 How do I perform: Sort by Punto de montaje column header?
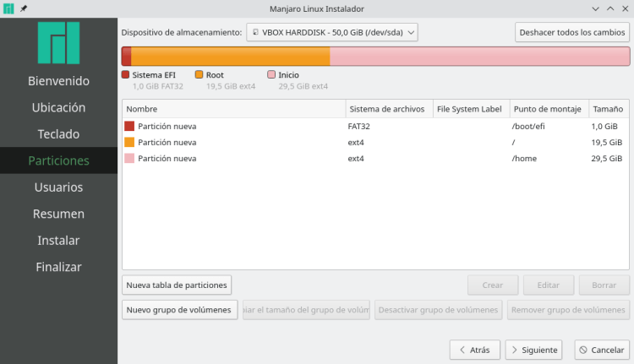point(549,109)
